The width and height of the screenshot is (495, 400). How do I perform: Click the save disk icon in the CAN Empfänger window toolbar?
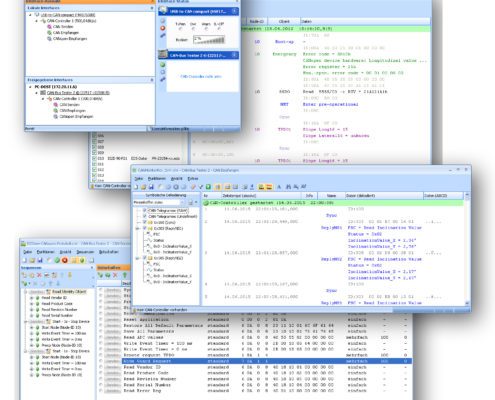coord(151,187)
